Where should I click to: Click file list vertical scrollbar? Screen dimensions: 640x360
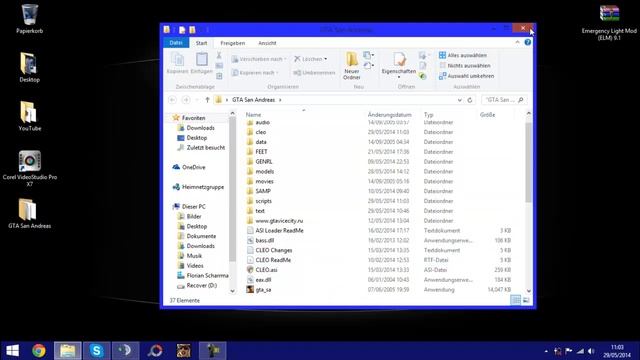click(528, 163)
